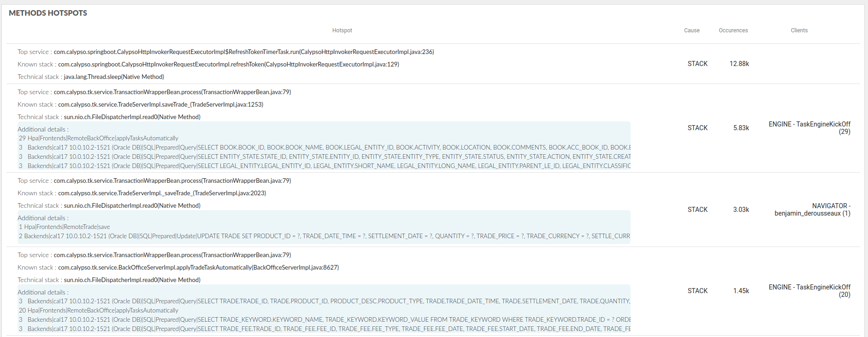Click known stack _saveTrade_ TradeServerImpl.java:2023

coord(142,193)
